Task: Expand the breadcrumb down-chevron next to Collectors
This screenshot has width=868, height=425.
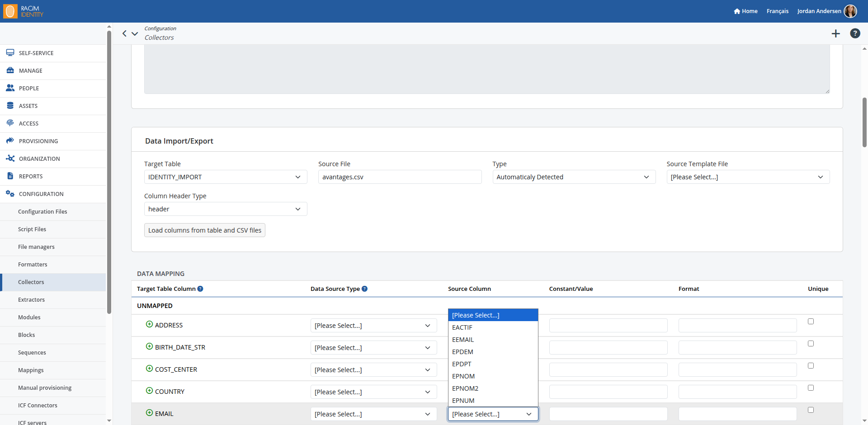Action: [x=135, y=33]
